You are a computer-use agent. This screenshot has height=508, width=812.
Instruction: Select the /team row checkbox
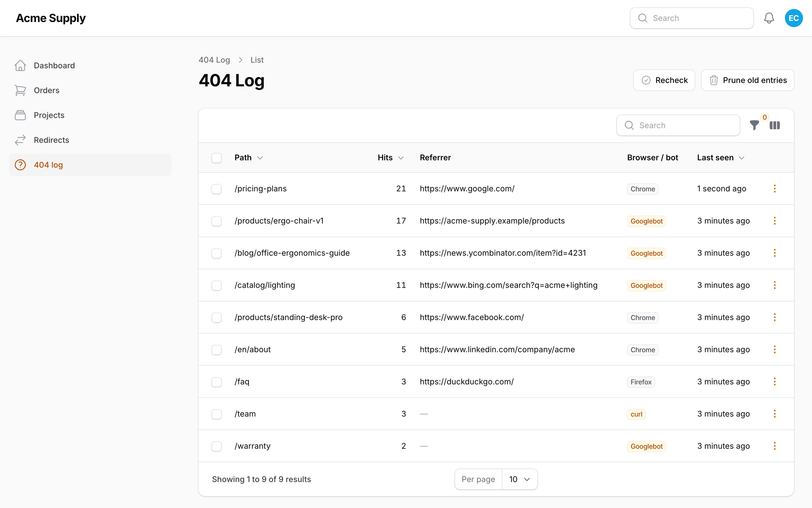(217, 414)
